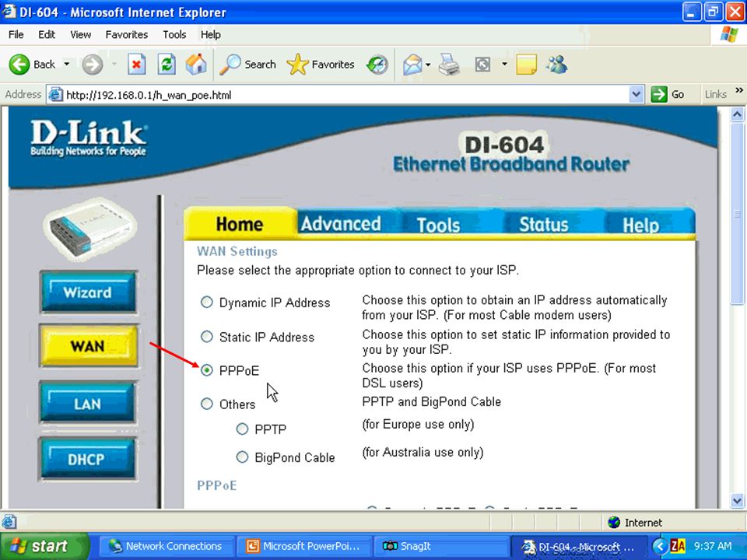Click in the address URL field

pos(345,95)
